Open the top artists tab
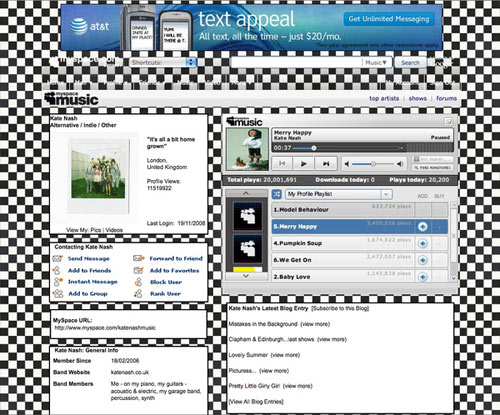This screenshot has width=500, height=415. [x=384, y=98]
